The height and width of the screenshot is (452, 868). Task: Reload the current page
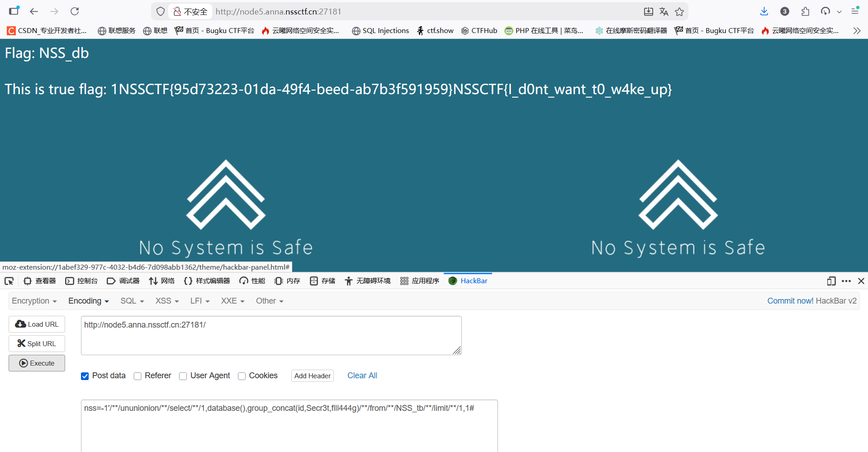click(75, 11)
